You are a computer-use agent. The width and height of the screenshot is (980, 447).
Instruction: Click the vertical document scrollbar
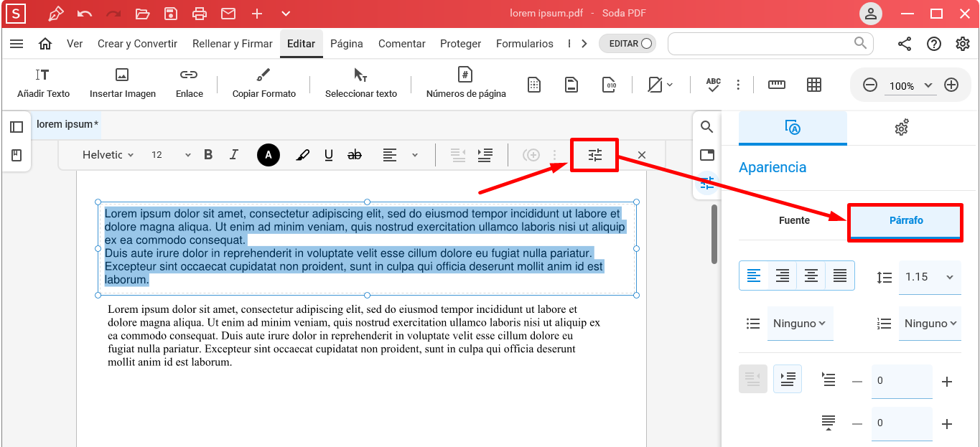pyautogui.click(x=714, y=235)
